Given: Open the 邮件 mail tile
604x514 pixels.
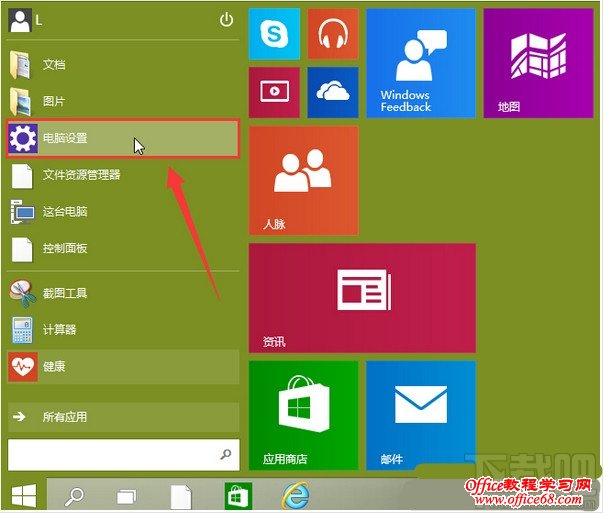Looking at the screenshot, I should point(421,415).
